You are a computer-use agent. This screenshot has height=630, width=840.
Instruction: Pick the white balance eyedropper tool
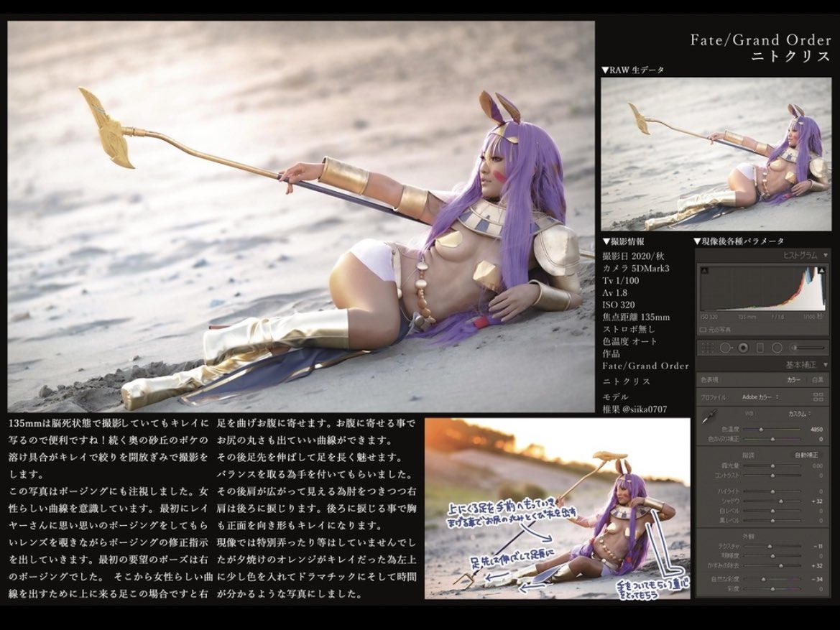tap(709, 416)
